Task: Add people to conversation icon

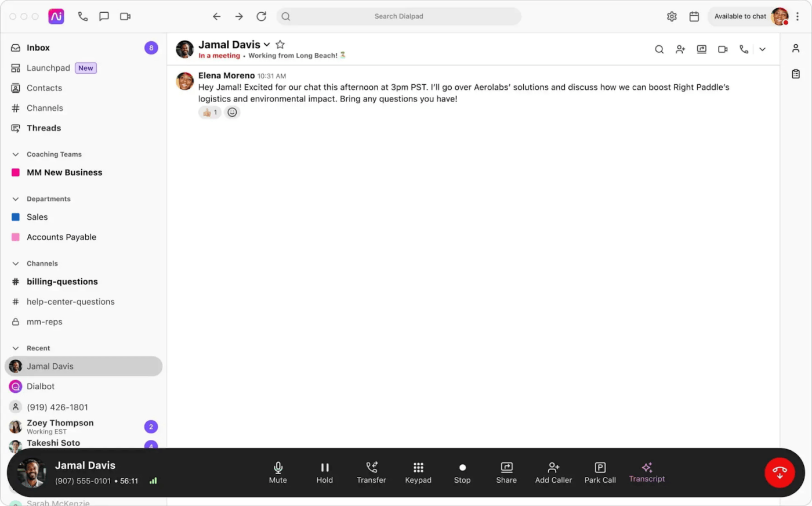Action: coord(680,49)
